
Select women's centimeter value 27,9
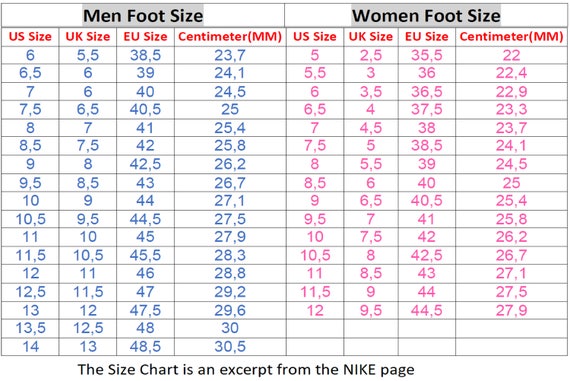click(x=511, y=310)
